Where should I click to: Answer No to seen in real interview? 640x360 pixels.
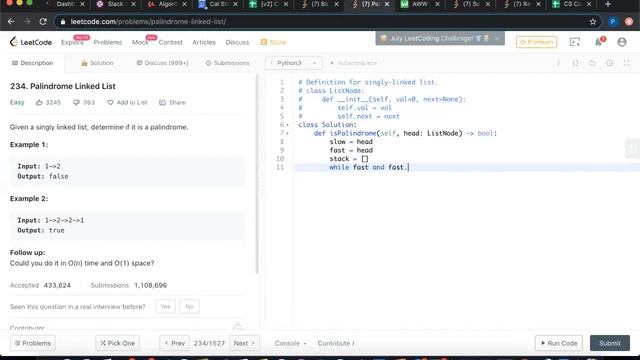click(x=189, y=307)
